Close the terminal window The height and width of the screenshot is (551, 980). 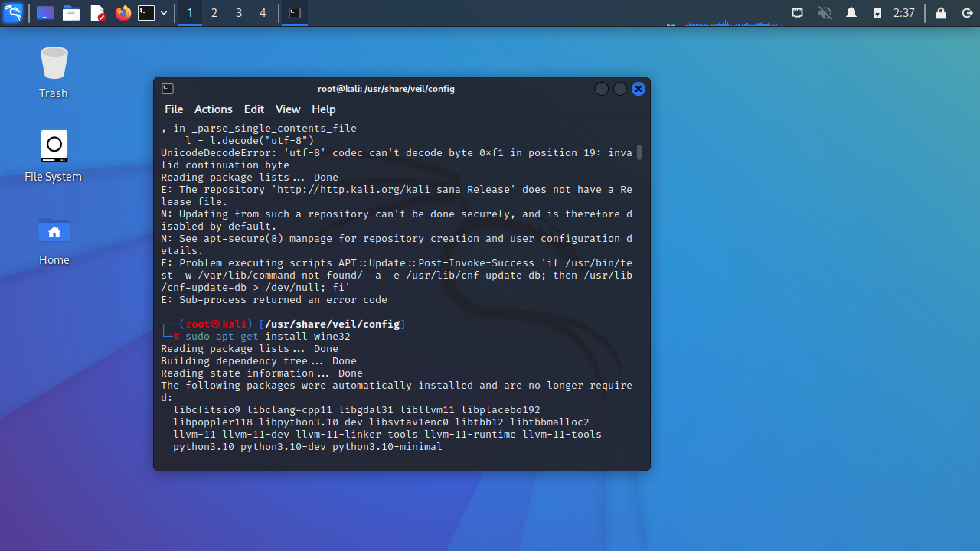coord(639,89)
